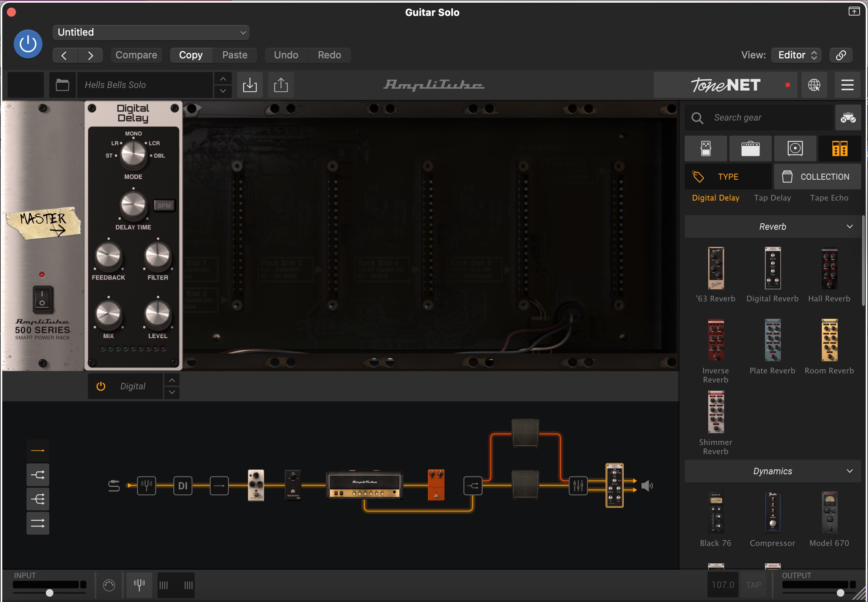Image resolution: width=868 pixels, height=602 pixels.
Task: Click the gear filter icon beside search
Action: [848, 118]
